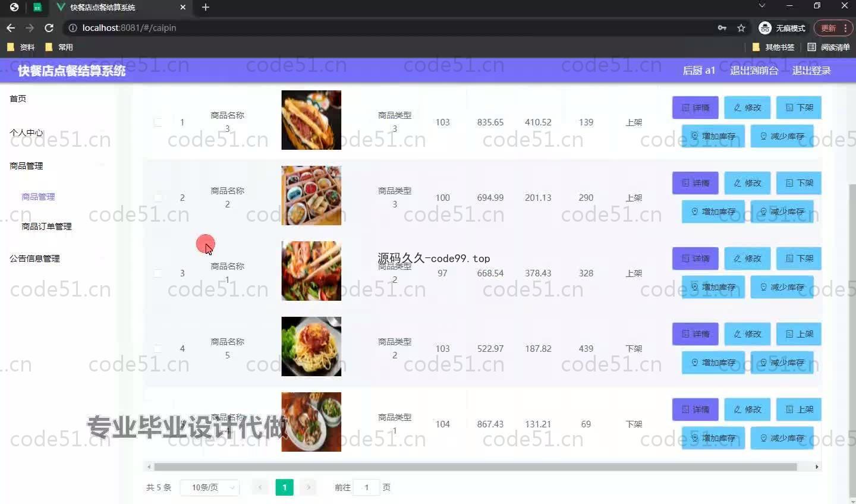Open the seafood thumbnail in row 3

311,271
